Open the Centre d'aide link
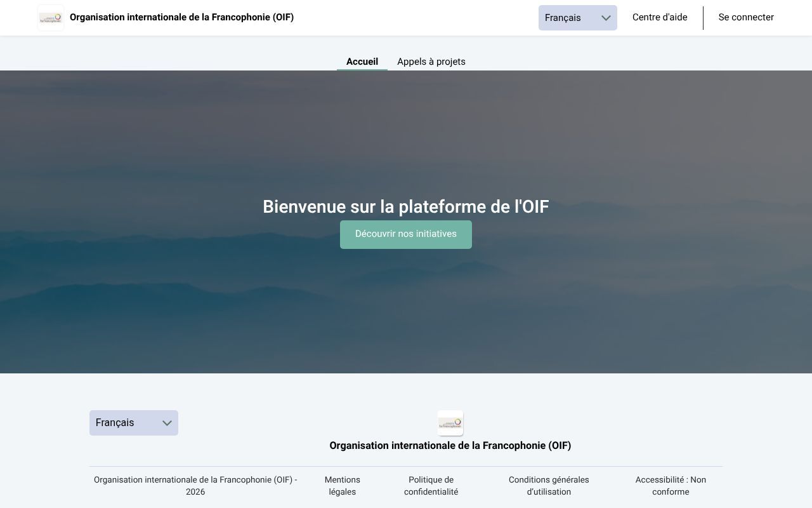Viewport: 812px width, 508px height. (x=660, y=17)
